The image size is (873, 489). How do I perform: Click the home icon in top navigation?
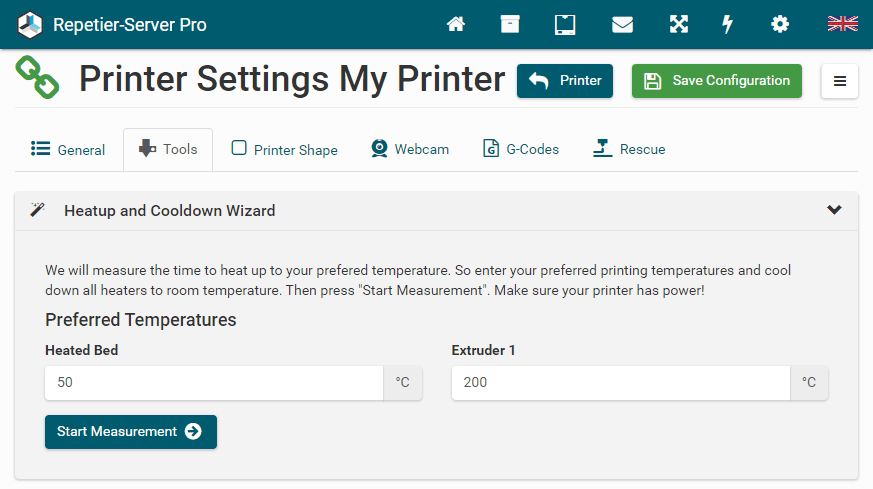(456, 24)
